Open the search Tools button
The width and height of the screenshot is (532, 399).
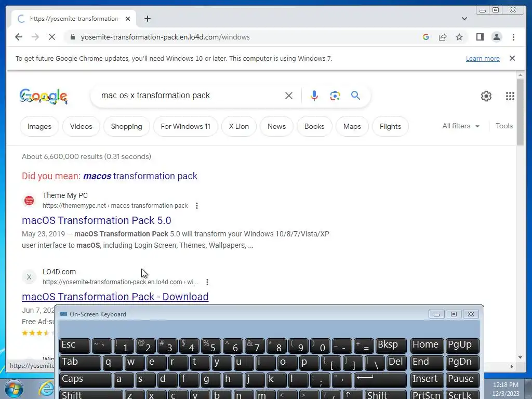pyautogui.click(x=504, y=126)
